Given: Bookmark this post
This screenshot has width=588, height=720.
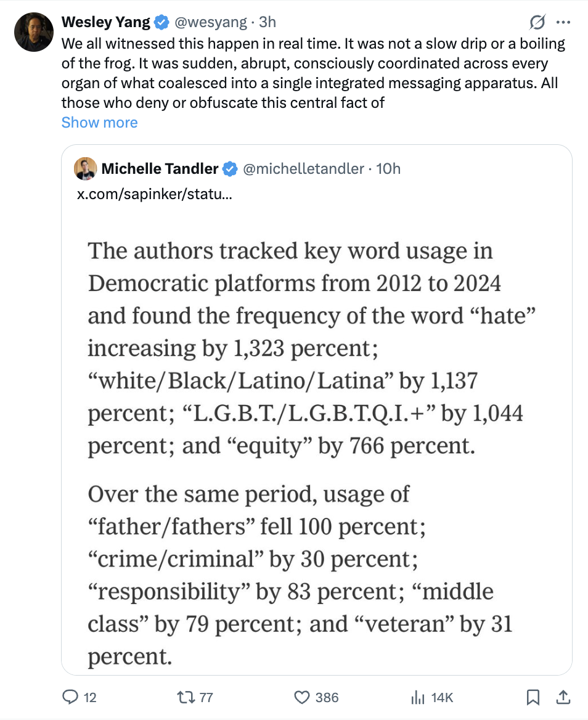Looking at the screenshot, I should pos(533,697).
